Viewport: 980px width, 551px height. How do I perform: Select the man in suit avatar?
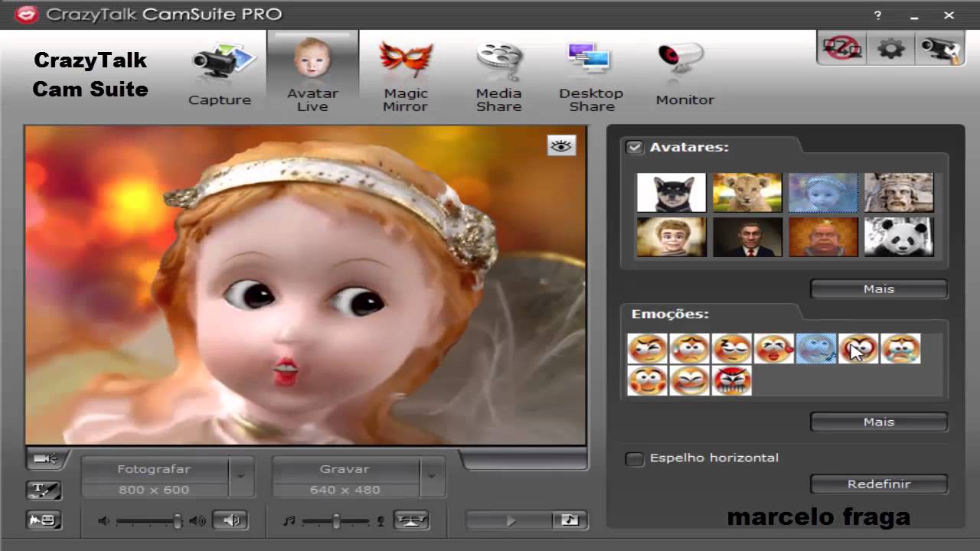(747, 236)
